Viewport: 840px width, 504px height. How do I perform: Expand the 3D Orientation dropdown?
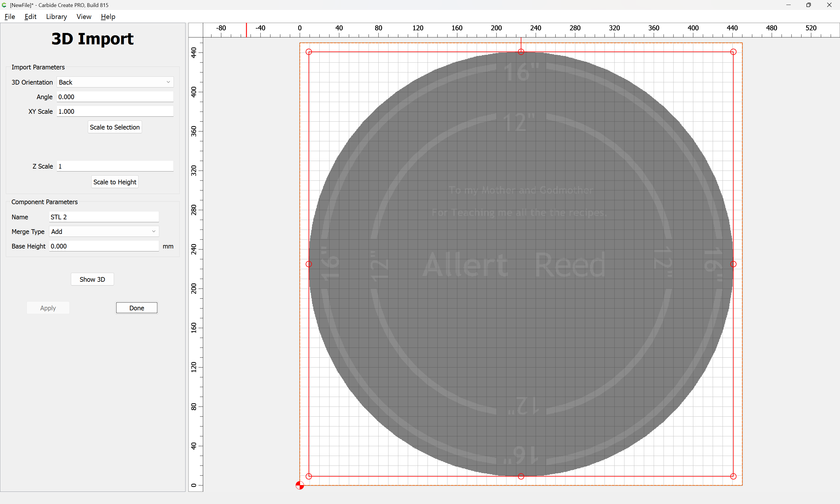[x=115, y=82]
